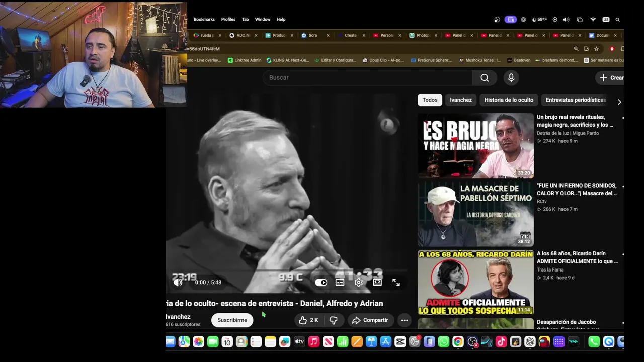Click the Suscribirse button

tap(232, 320)
